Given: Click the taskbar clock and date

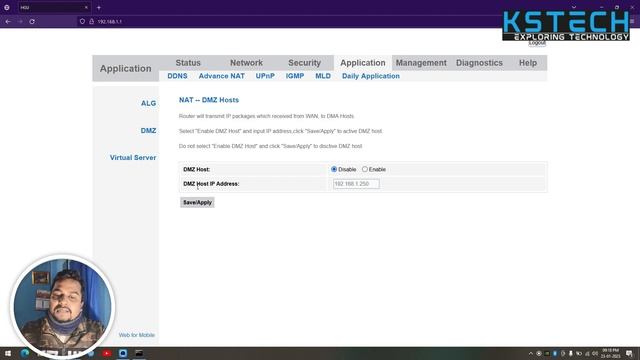Looking at the screenshot, I should pos(611,353).
